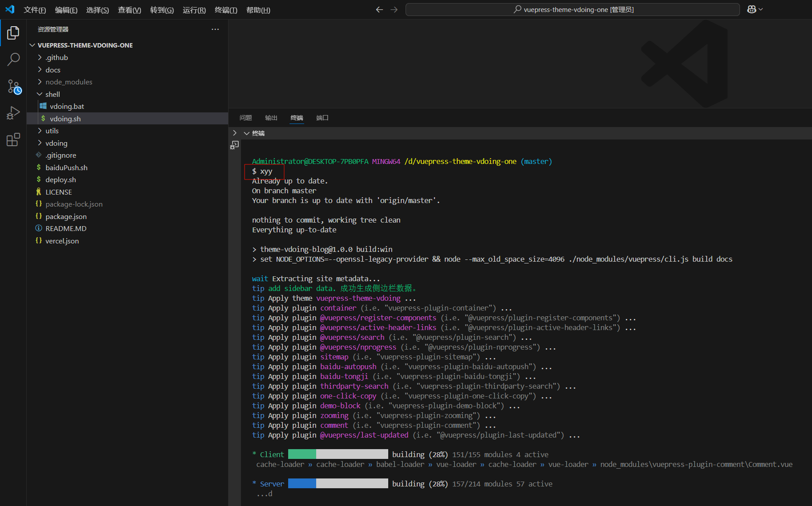Click the right chevron beside terminal header
Image resolution: width=812 pixels, height=506 pixels.
pos(235,133)
